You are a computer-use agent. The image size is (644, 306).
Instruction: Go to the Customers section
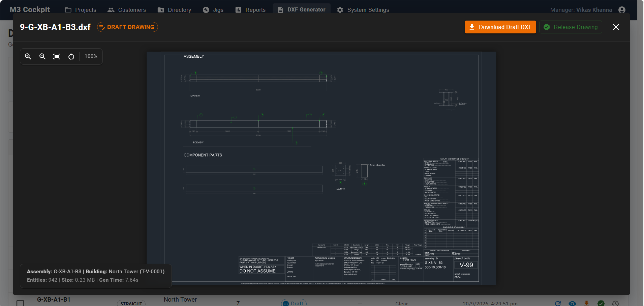pos(127,10)
